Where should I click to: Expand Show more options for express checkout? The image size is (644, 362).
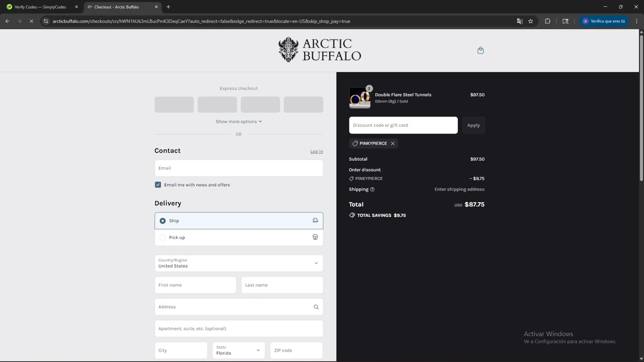[239, 121]
